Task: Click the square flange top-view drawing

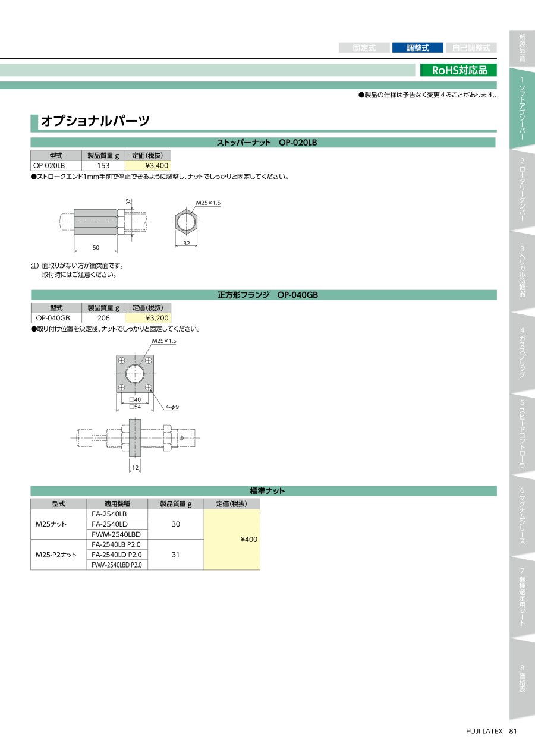Action: (135, 374)
